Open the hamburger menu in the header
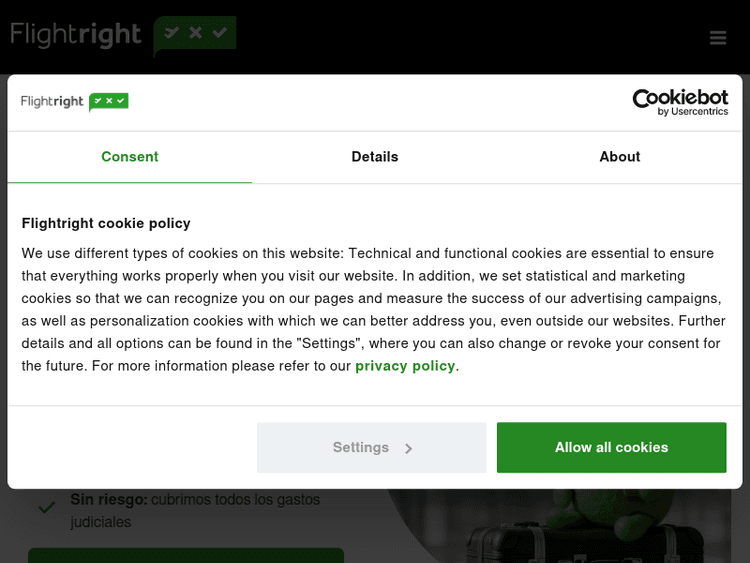The height and width of the screenshot is (563, 750). coord(717,38)
